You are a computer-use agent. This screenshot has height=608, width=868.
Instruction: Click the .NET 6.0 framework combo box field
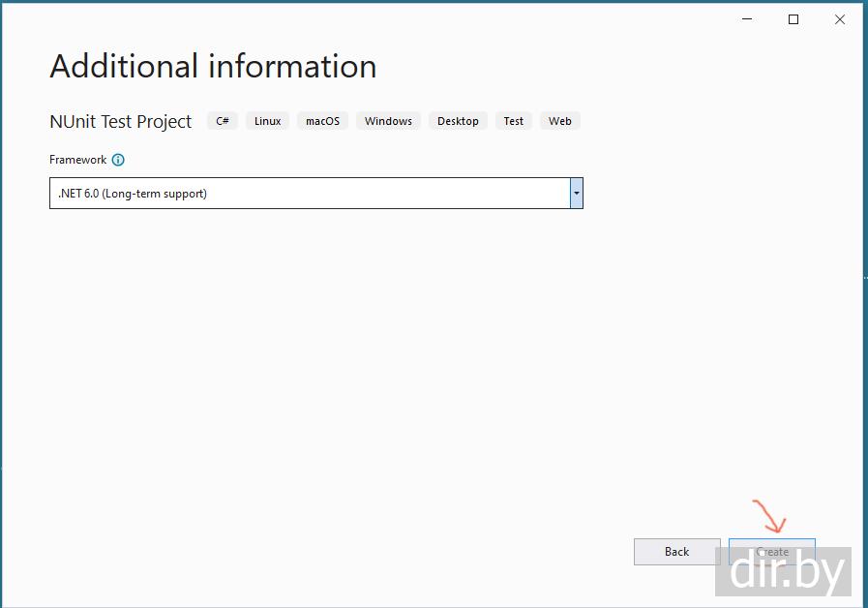point(310,194)
